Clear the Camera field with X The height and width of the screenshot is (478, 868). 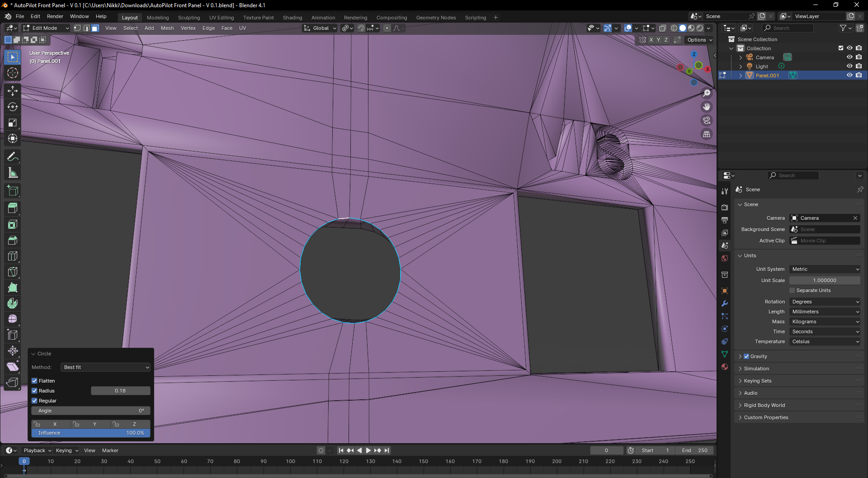[x=855, y=218]
